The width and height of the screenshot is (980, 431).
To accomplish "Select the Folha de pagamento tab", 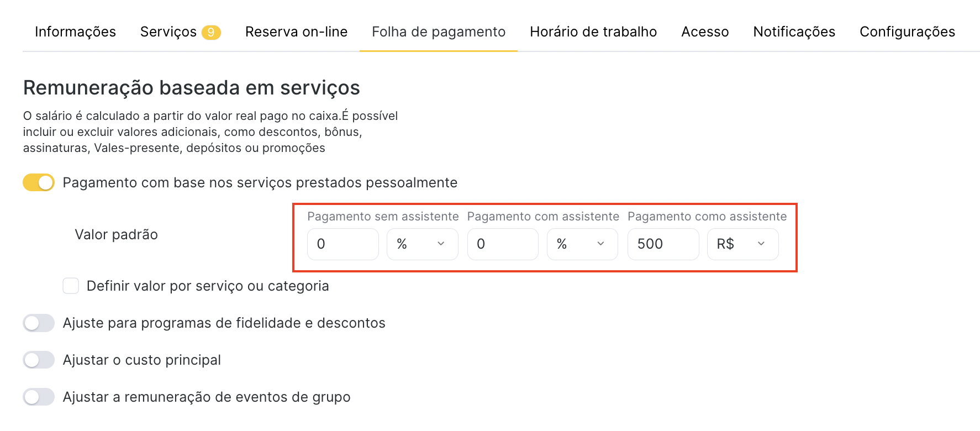I will [439, 32].
